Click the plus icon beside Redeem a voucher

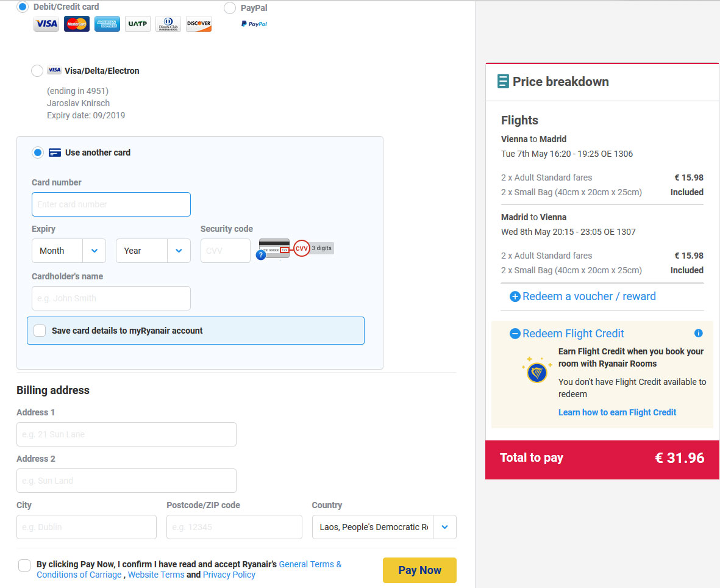pyautogui.click(x=515, y=297)
